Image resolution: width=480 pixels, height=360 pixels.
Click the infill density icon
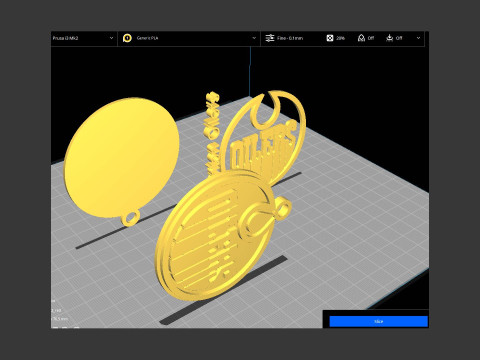click(330, 38)
